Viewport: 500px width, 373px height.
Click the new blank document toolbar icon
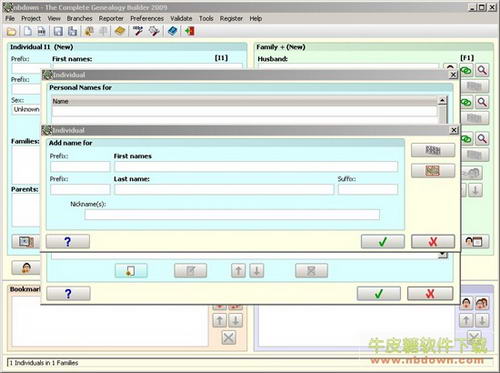[28, 32]
